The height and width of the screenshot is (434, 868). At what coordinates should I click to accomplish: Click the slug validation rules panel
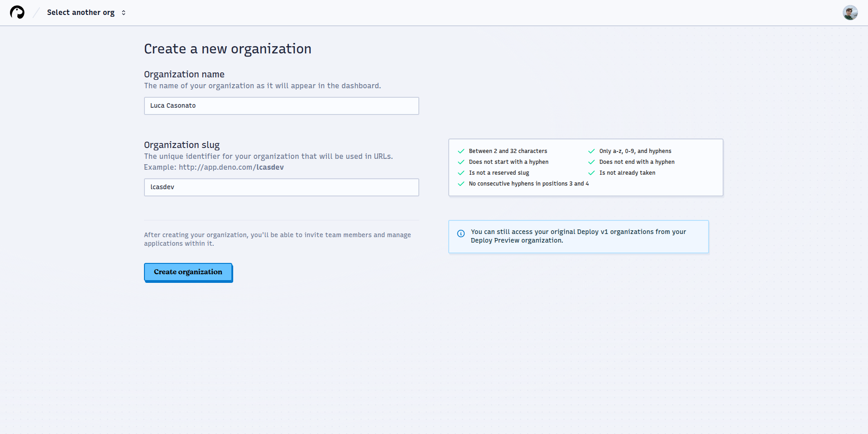pyautogui.click(x=585, y=167)
